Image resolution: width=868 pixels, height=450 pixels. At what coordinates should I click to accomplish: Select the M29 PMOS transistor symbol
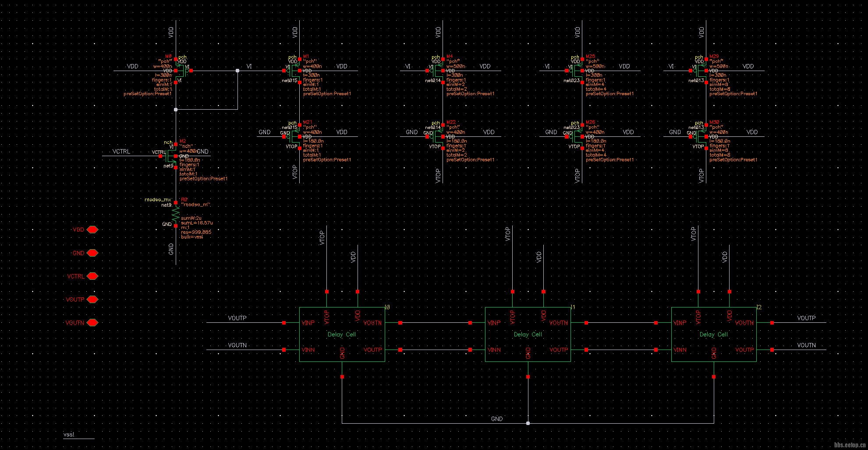pyautogui.click(x=701, y=70)
